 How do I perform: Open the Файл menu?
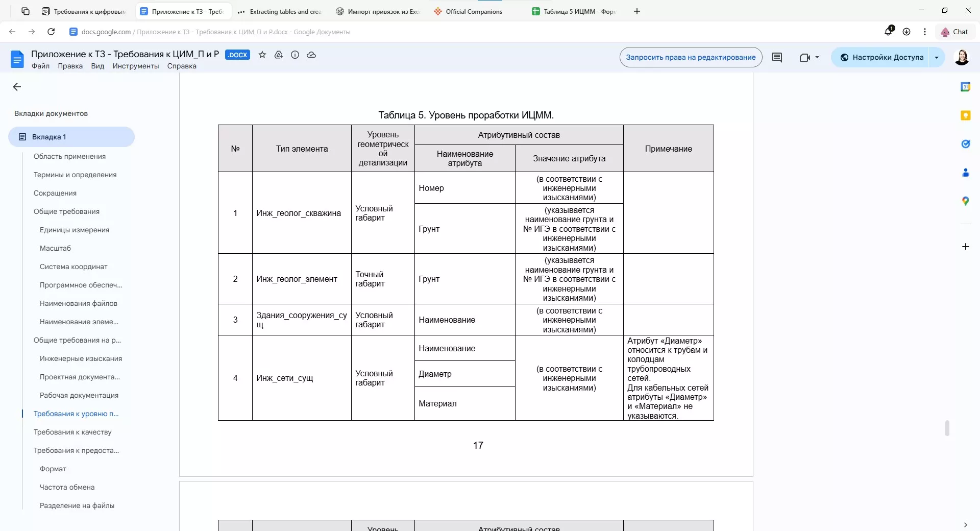40,66
